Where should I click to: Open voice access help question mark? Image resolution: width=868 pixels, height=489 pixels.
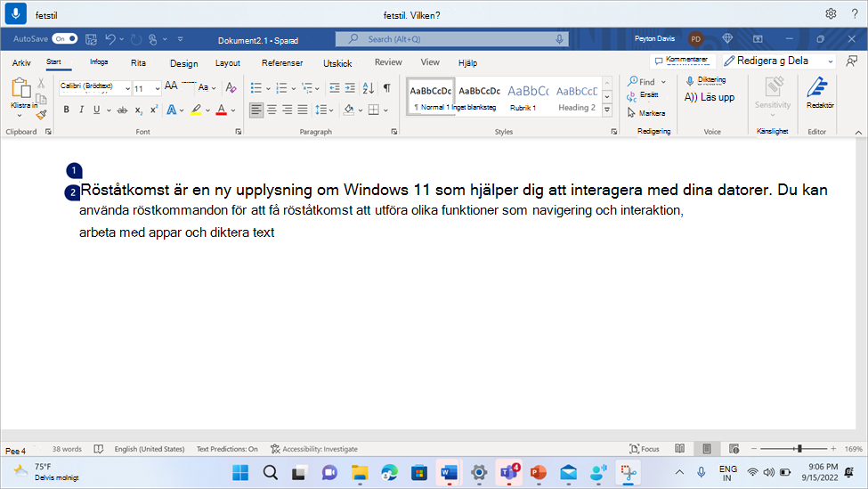pyautogui.click(x=855, y=14)
